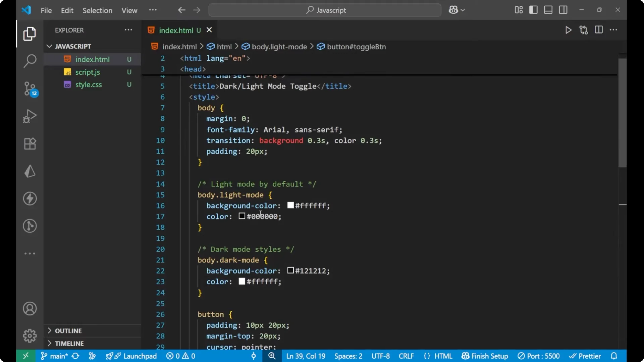
Task: Open the View menu
Action: pos(129,10)
